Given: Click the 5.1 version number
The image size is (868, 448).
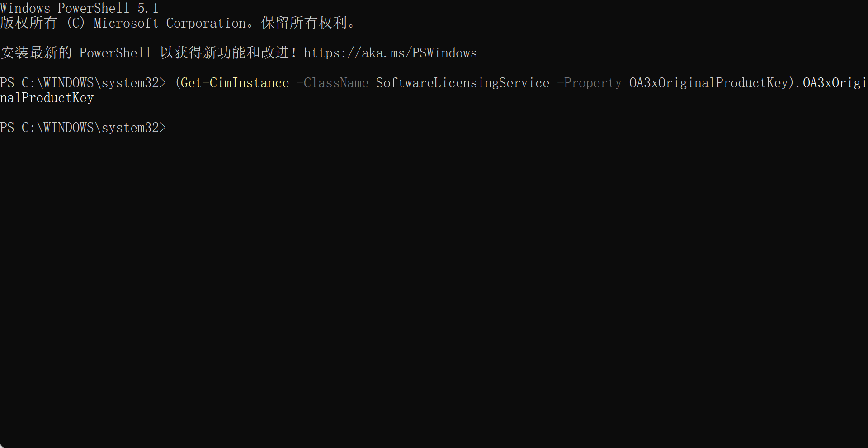Looking at the screenshot, I should pos(148,8).
